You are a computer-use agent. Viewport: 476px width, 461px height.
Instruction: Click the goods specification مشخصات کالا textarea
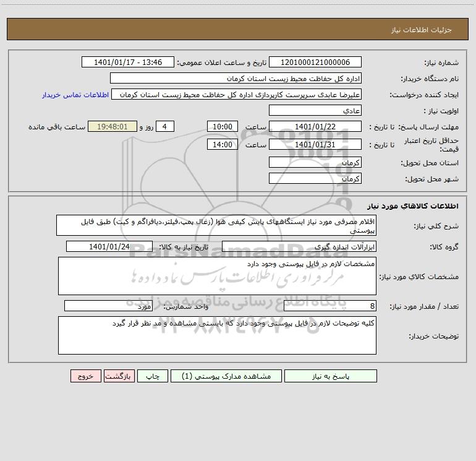coord(217,276)
